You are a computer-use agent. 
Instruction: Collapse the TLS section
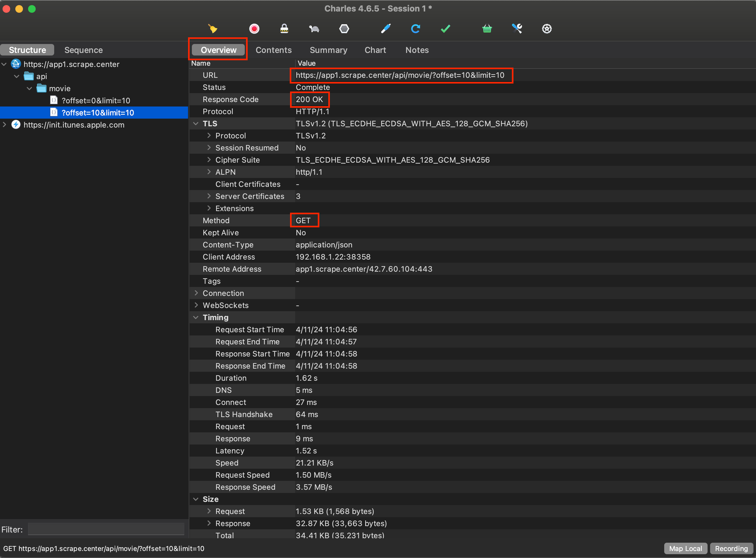pyautogui.click(x=196, y=124)
